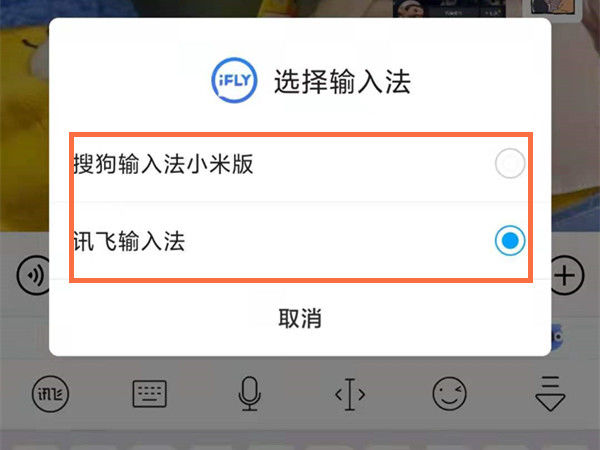600x450 pixels.
Task: Select the 讯飞输入法 radio button
Action: (510, 241)
